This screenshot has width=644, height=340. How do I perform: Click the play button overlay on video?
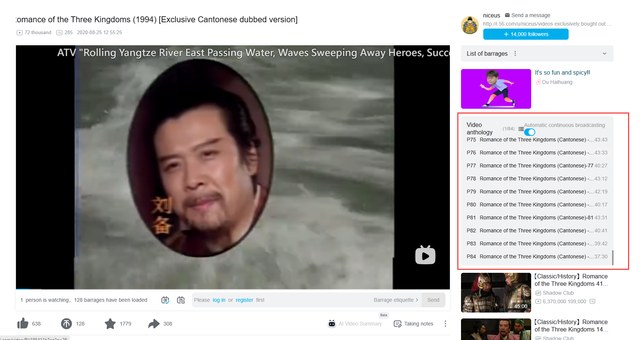coord(425,255)
